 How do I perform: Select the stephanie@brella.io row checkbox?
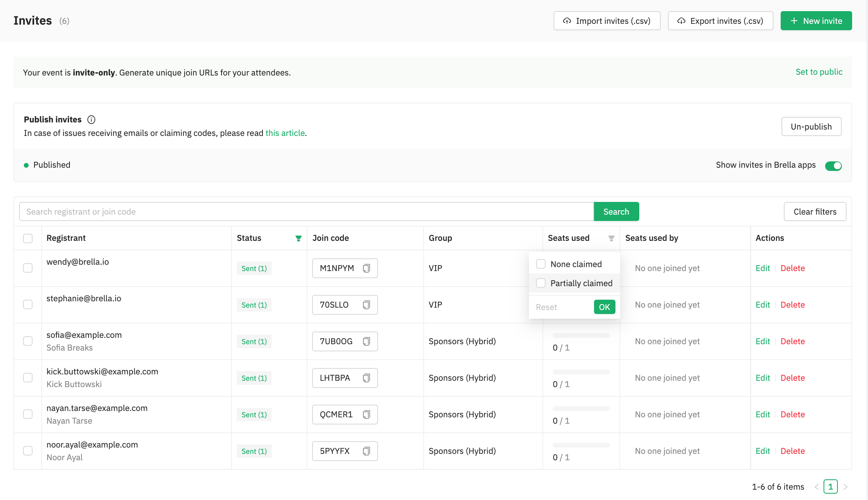[28, 304]
